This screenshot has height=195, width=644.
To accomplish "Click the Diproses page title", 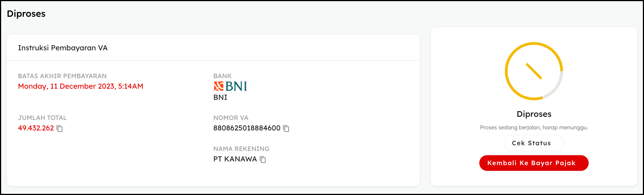I will click(26, 14).
